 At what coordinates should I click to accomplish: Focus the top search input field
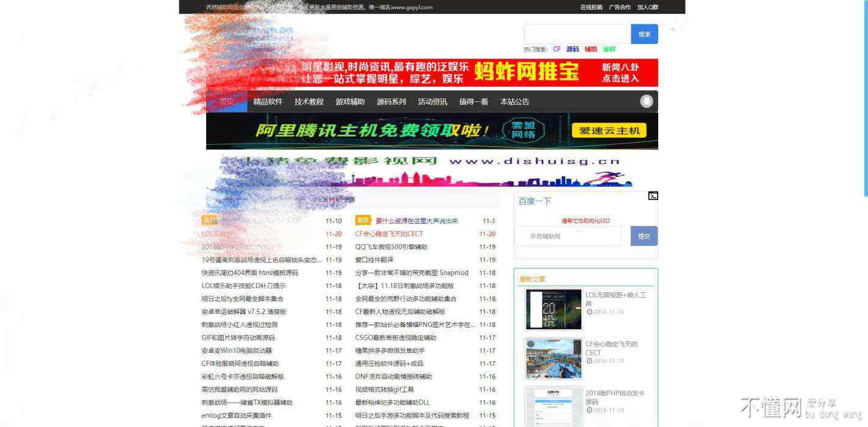(x=576, y=34)
